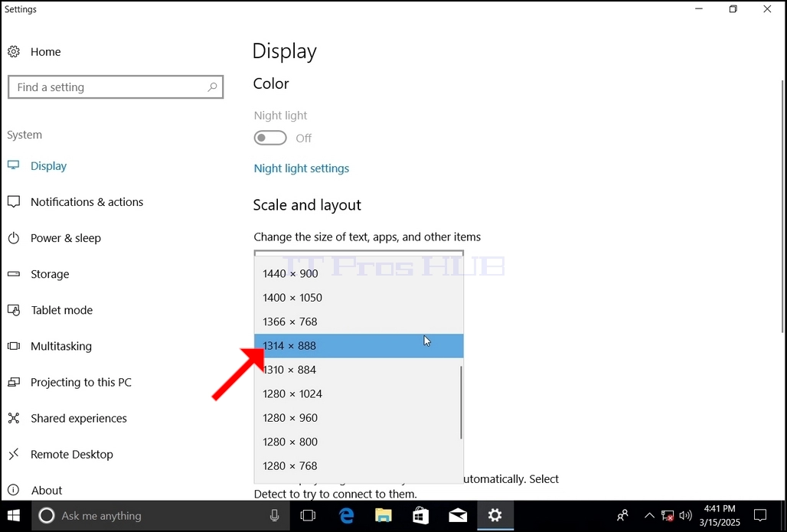Click the Storage drive icon

pos(14,274)
